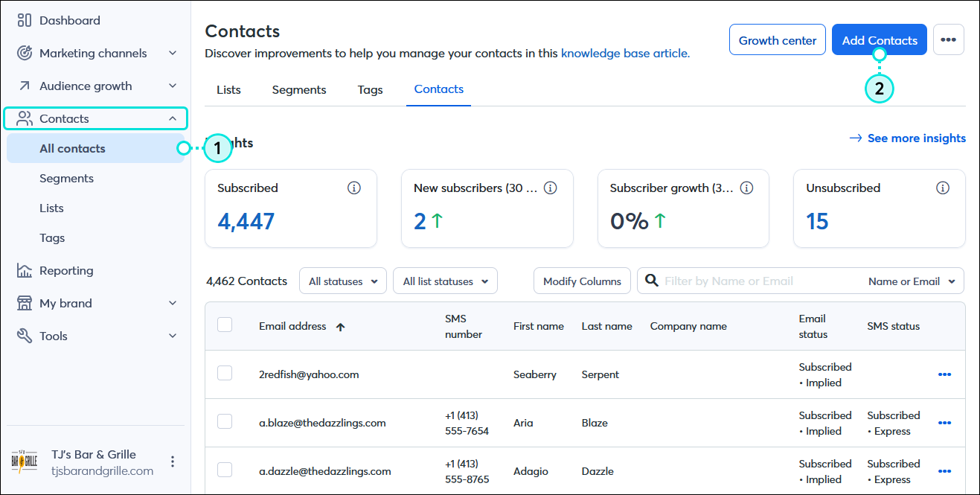Open All contacts in sidebar
The width and height of the screenshot is (980, 495).
pyautogui.click(x=96, y=148)
